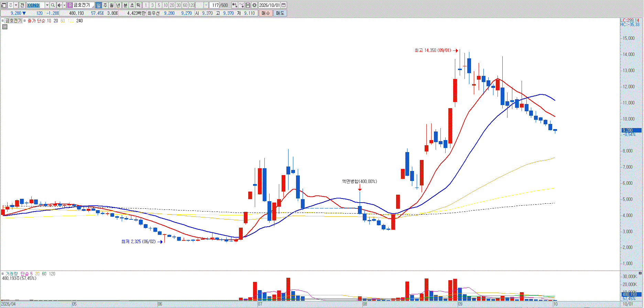Switch to tick 틱 chart period
This screenshot has height=308, width=644.
pyautogui.click(x=139, y=5)
